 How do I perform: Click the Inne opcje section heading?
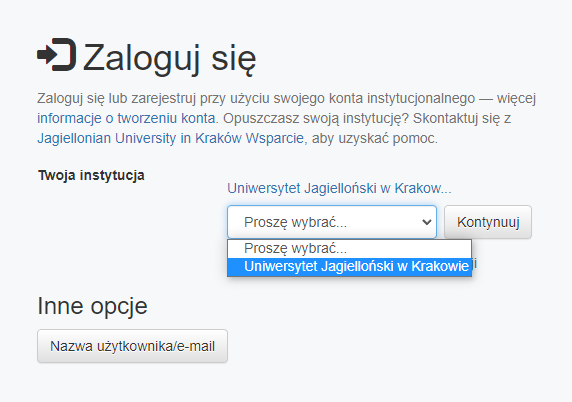(92, 306)
